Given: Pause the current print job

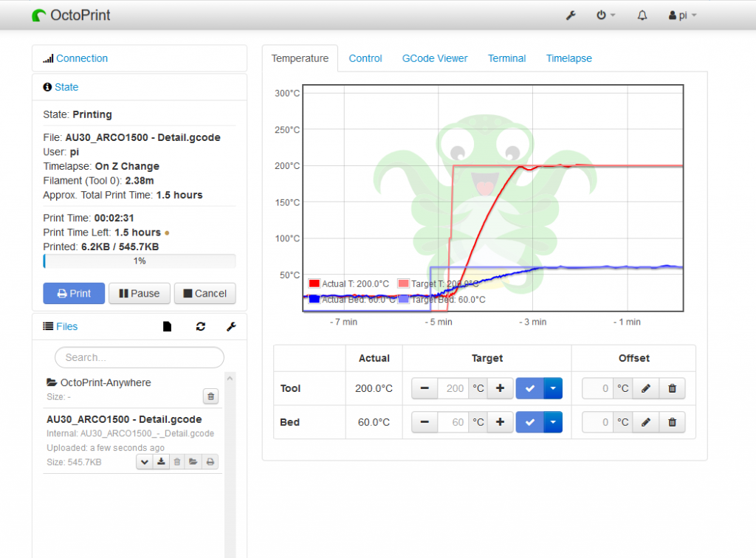Looking at the screenshot, I should [140, 294].
